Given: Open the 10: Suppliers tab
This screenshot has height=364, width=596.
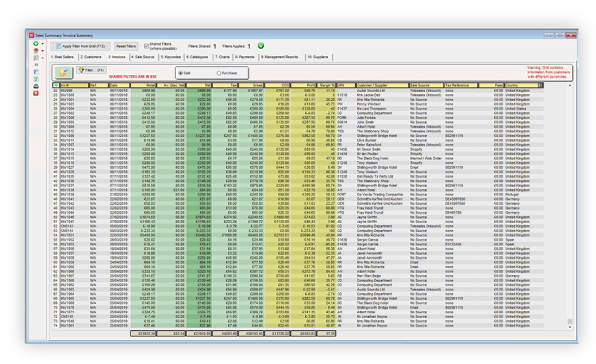Looking at the screenshot, I should pyautogui.click(x=318, y=57).
